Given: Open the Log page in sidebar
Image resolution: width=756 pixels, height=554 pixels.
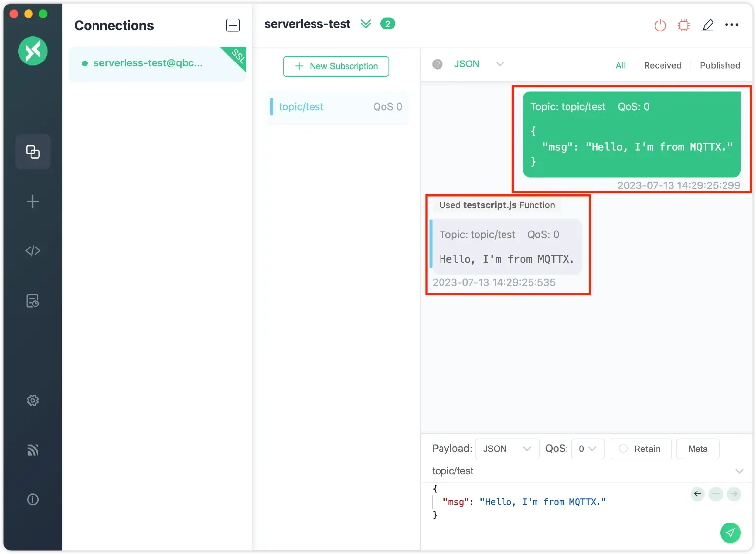Looking at the screenshot, I should (x=32, y=301).
